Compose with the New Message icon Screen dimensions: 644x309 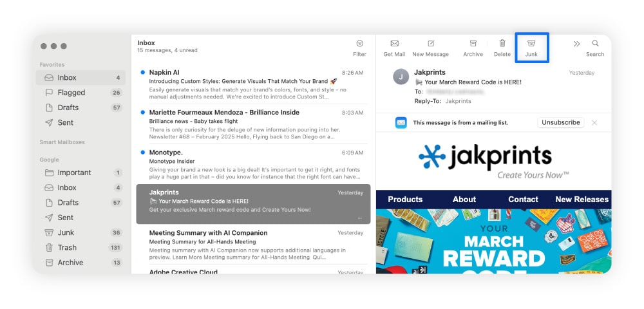click(x=431, y=44)
